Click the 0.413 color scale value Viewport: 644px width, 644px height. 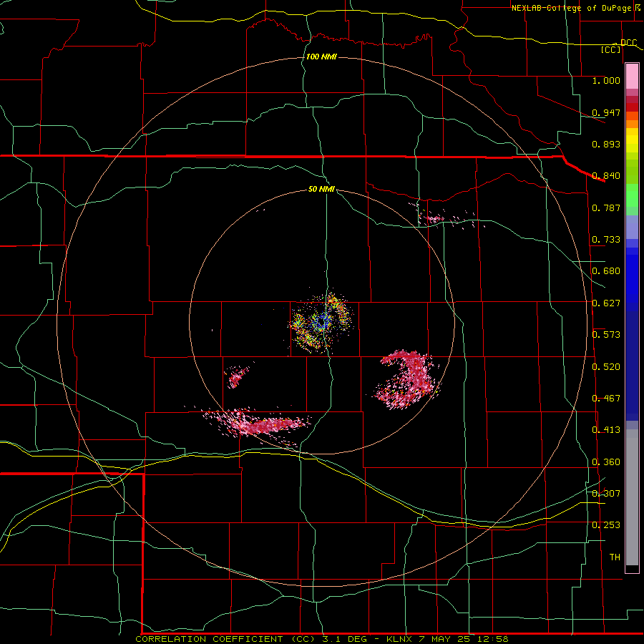click(x=606, y=430)
